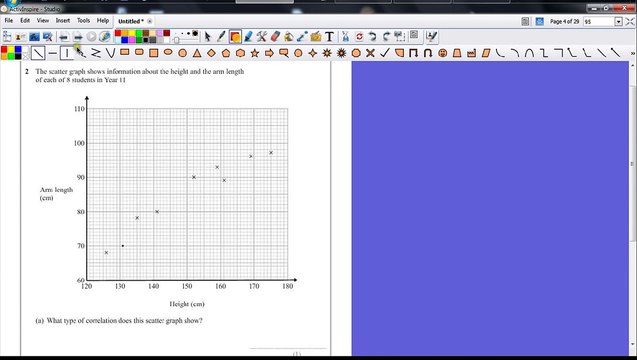Select the Highlighter tool
Image resolution: width=637 pixels, height=360 pixels.
pyautogui.click(x=248, y=37)
